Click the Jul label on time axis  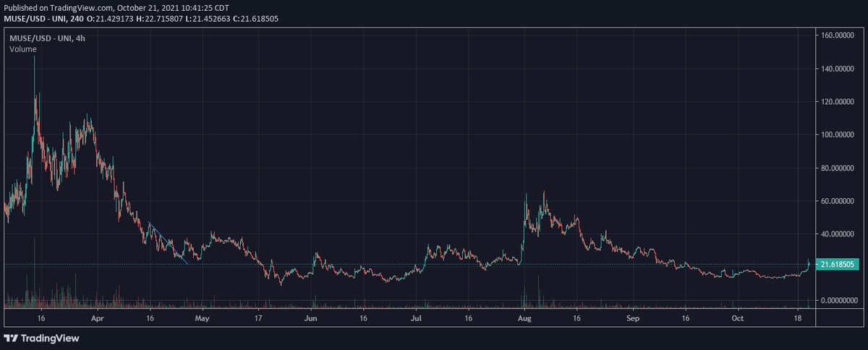click(x=417, y=317)
